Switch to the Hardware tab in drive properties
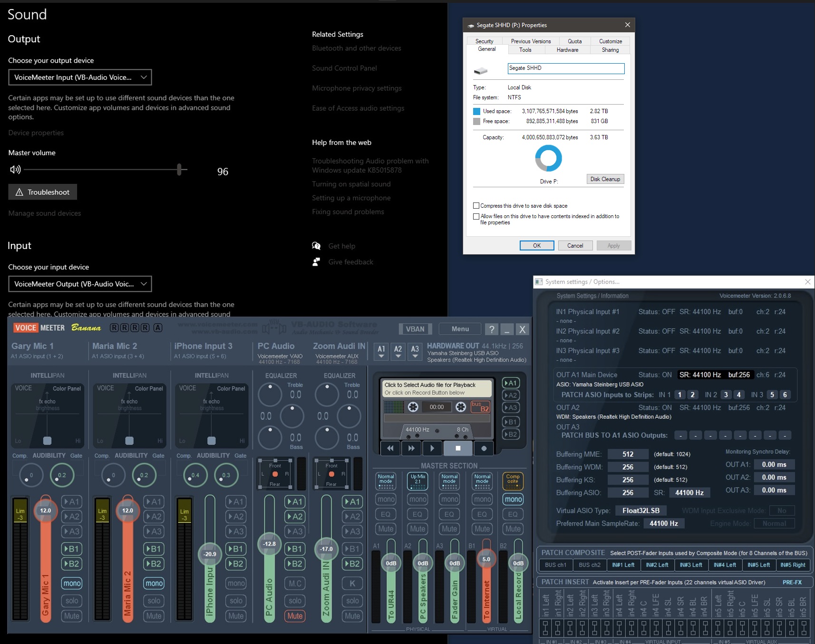The width and height of the screenshot is (815, 644). click(567, 50)
